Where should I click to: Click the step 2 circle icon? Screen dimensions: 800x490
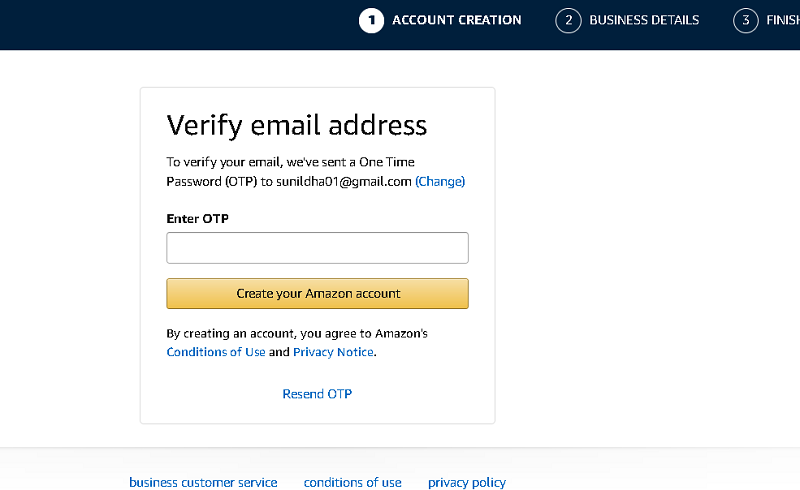click(x=568, y=20)
